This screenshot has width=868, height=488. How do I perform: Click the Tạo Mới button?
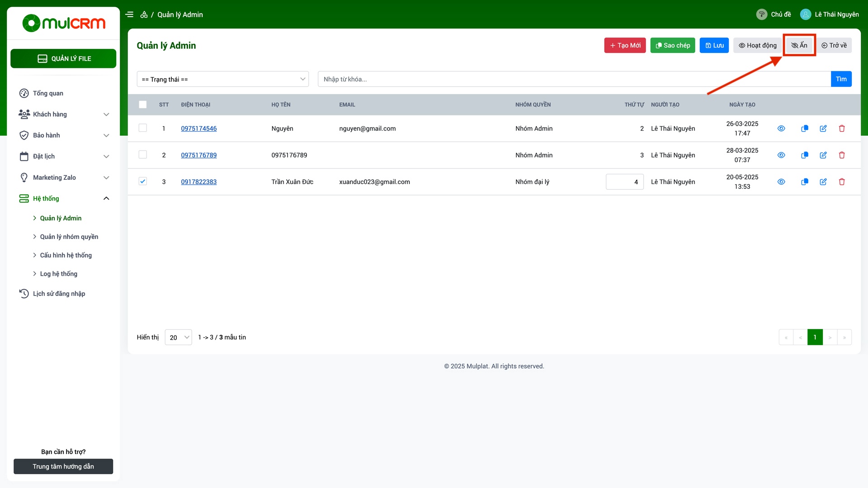[x=625, y=45]
